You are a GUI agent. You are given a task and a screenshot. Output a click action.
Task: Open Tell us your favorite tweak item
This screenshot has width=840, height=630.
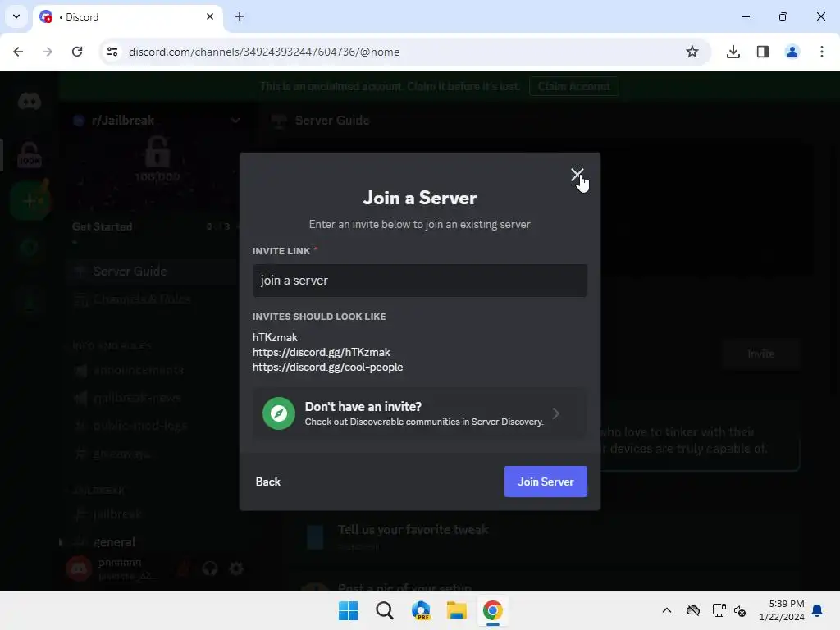pyautogui.click(x=413, y=530)
